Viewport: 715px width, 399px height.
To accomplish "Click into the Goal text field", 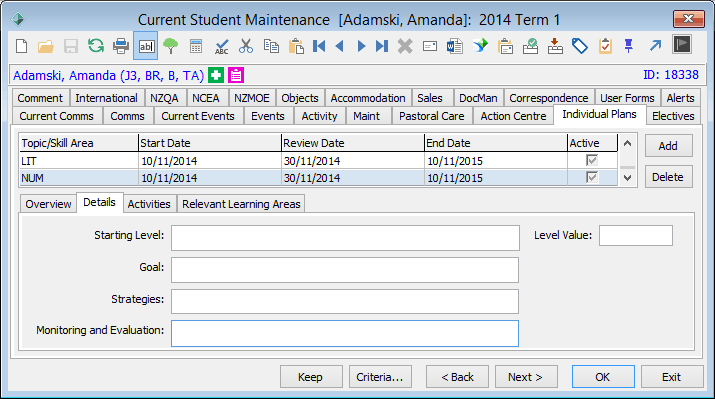I will (x=345, y=270).
